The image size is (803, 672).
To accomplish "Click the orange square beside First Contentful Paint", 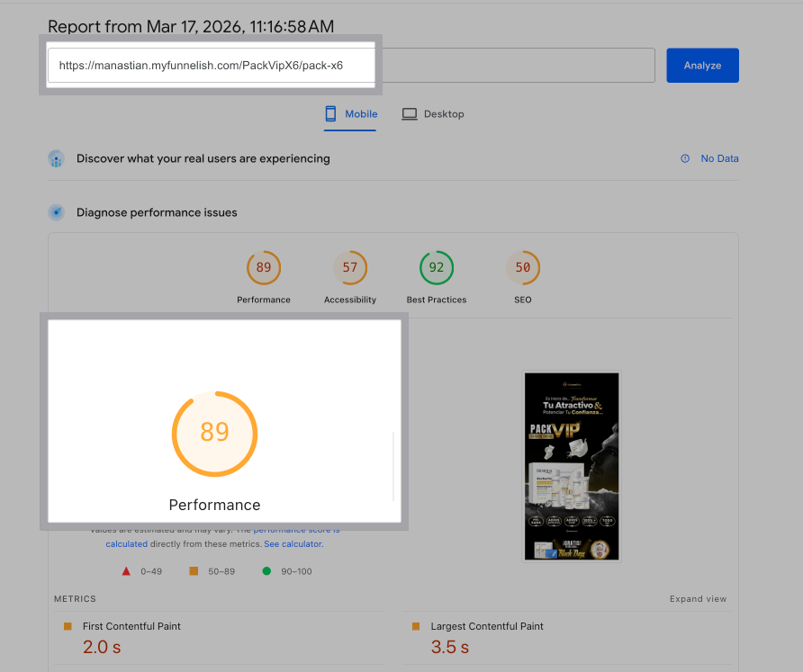I will (68, 626).
